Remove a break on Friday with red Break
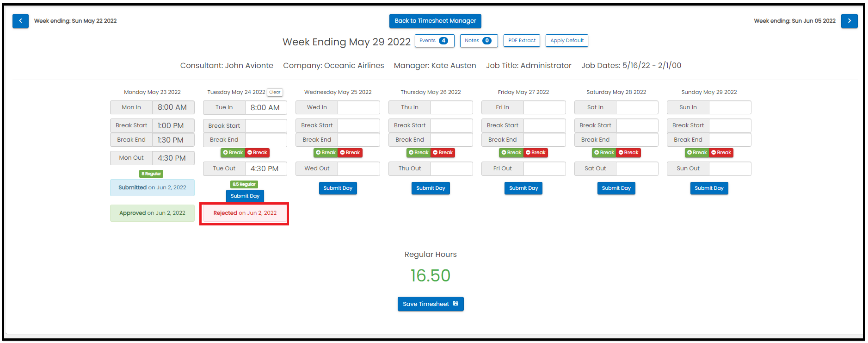Screen dimensions: 868x343 536,153
